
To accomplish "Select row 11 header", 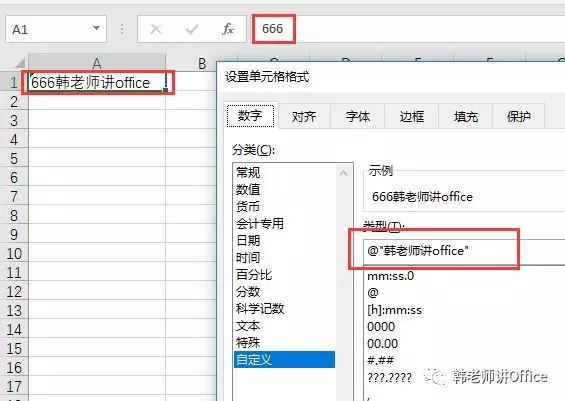I will coord(14,273).
